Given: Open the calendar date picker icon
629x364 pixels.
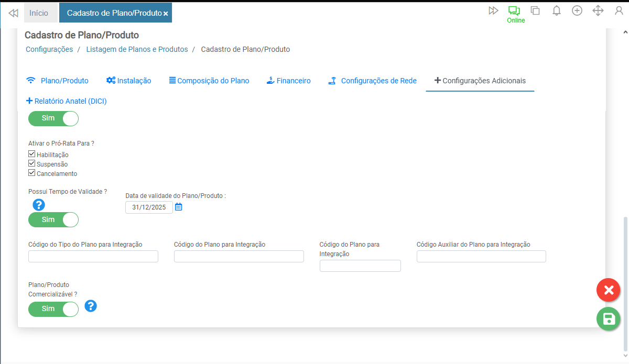Looking at the screenshot, I should (178, 207).
